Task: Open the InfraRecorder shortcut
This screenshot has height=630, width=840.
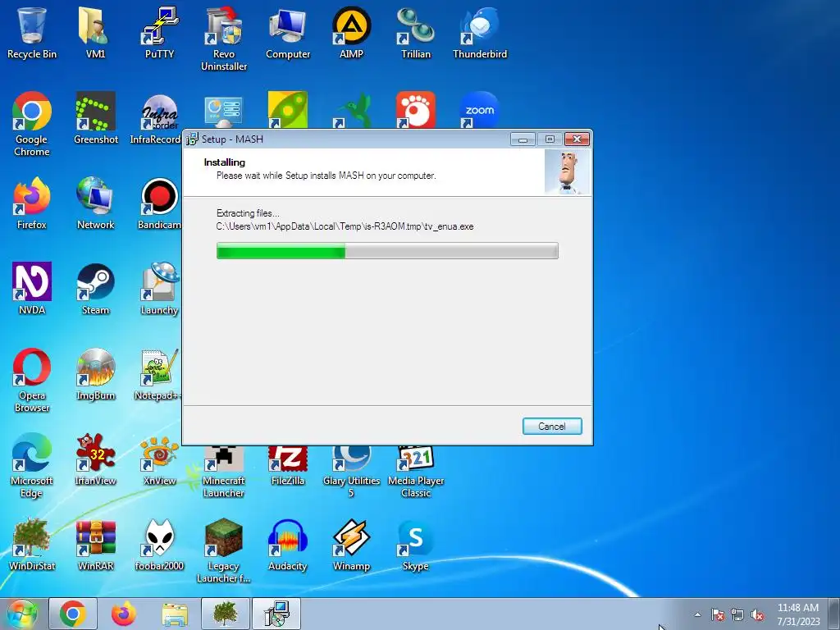Action: (x=155, y=118)
